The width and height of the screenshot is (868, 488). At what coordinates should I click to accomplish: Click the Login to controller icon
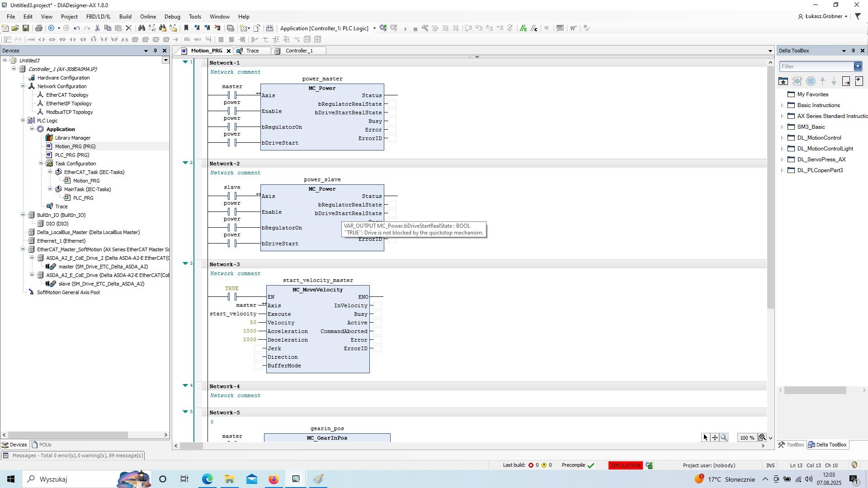pyautogui.click(x=383, y=28)
